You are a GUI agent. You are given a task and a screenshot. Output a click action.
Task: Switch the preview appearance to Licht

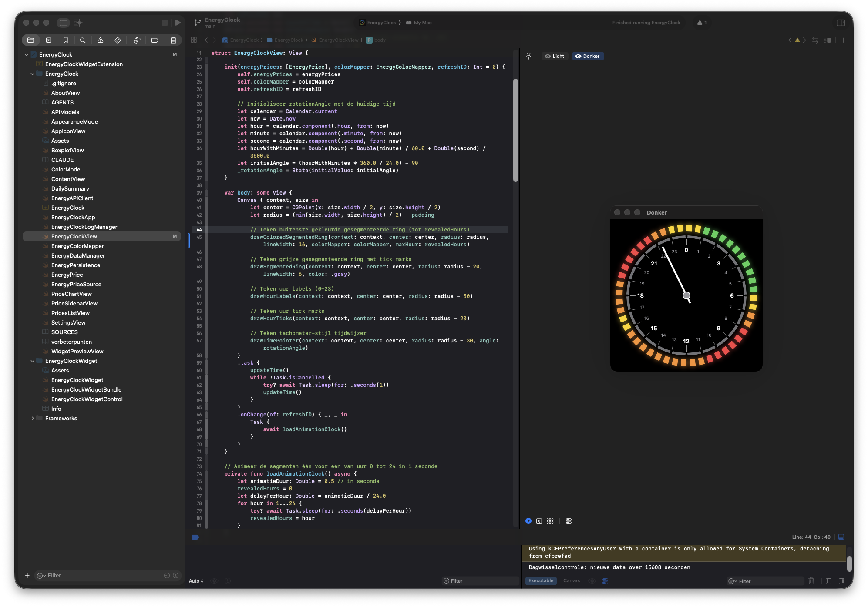[555, 56]
